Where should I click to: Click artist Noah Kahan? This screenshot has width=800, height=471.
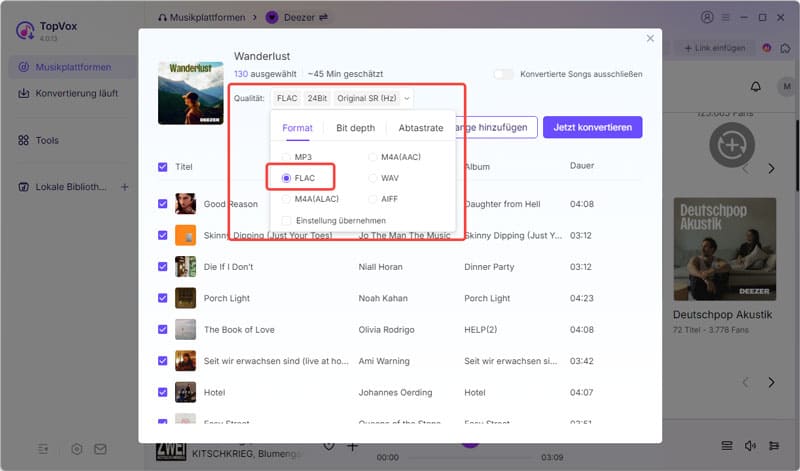[383, 298]
